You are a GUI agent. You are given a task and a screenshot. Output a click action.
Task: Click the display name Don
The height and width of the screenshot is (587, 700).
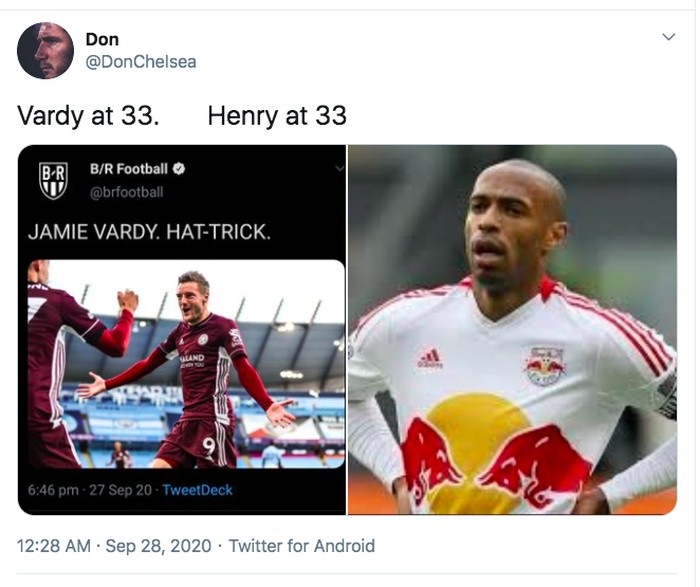point(102,39)
